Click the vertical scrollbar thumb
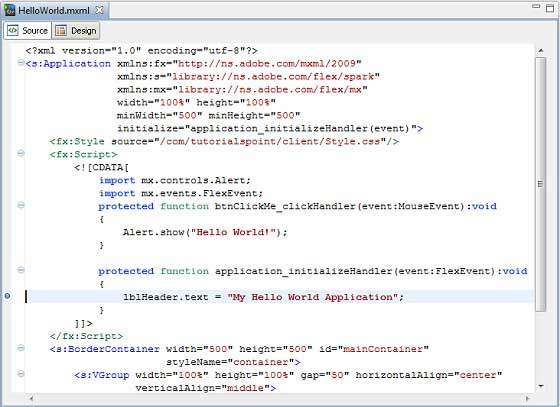 pos(541,184)
